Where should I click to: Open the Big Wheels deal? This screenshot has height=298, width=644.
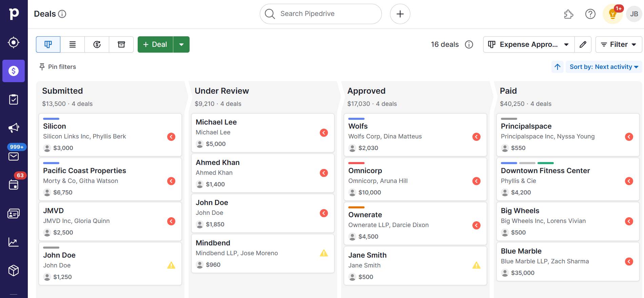(568, 222)
